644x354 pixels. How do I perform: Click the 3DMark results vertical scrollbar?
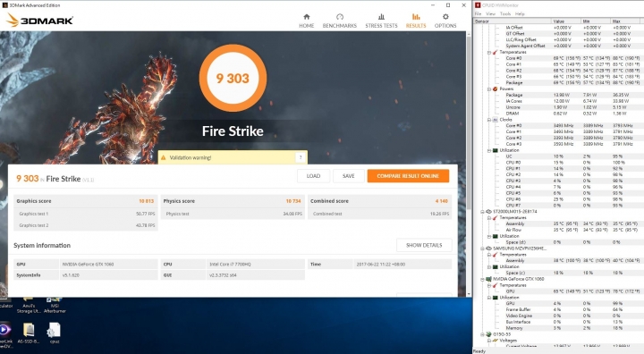[x=469, y=123]
